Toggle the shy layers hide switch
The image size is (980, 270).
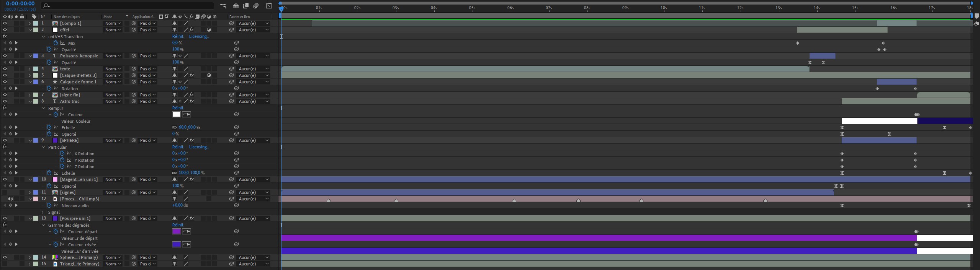pos(236,6)
